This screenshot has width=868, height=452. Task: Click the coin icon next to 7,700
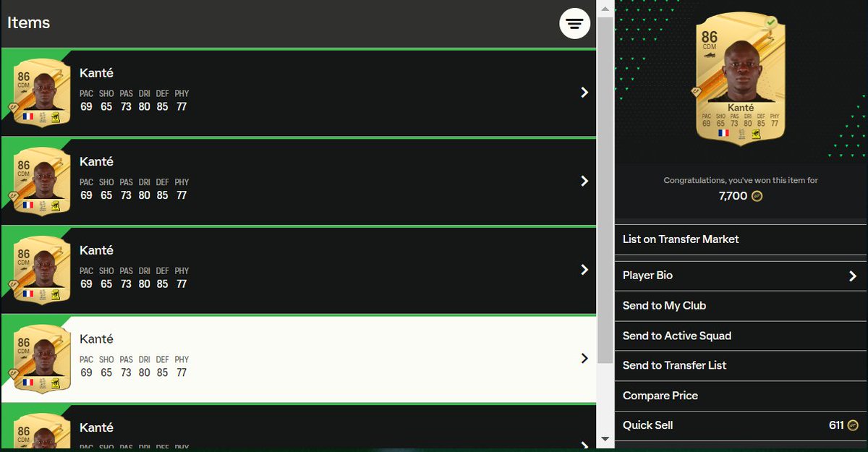757,196
